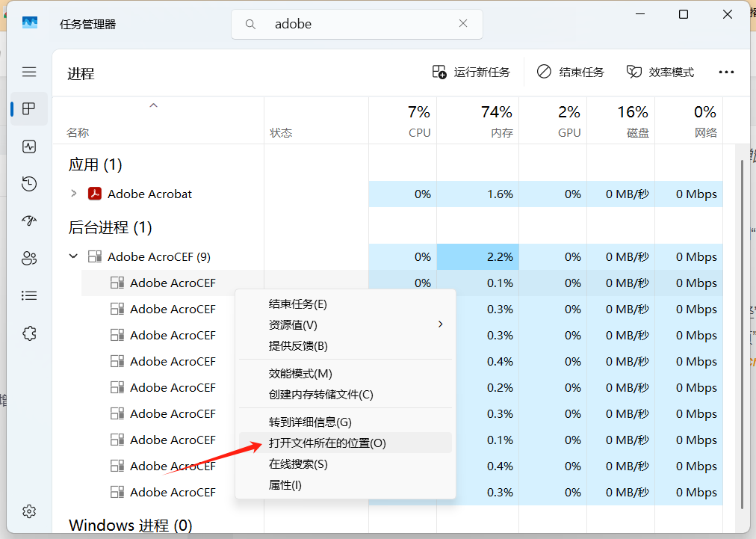756x539 pixels.
Task: Choose 创建内存转储文件(C) menu entry
Action: click(x=345, y=395)
